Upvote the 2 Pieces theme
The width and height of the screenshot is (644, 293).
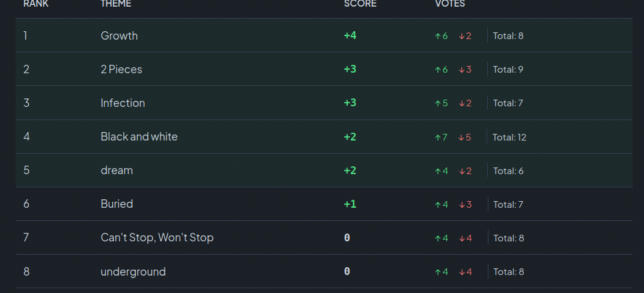tap(438, 70)
